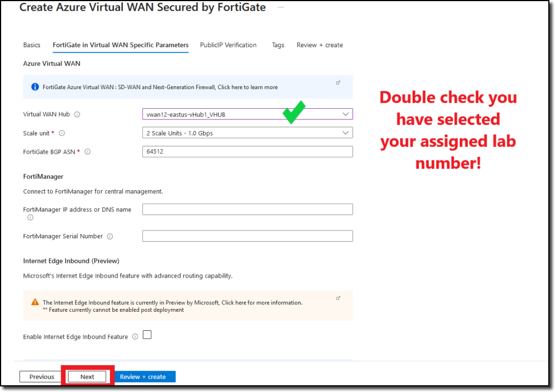Click the blue info icon in FortiGate banner
Screen dimensions: 555x392
point(35,87)
